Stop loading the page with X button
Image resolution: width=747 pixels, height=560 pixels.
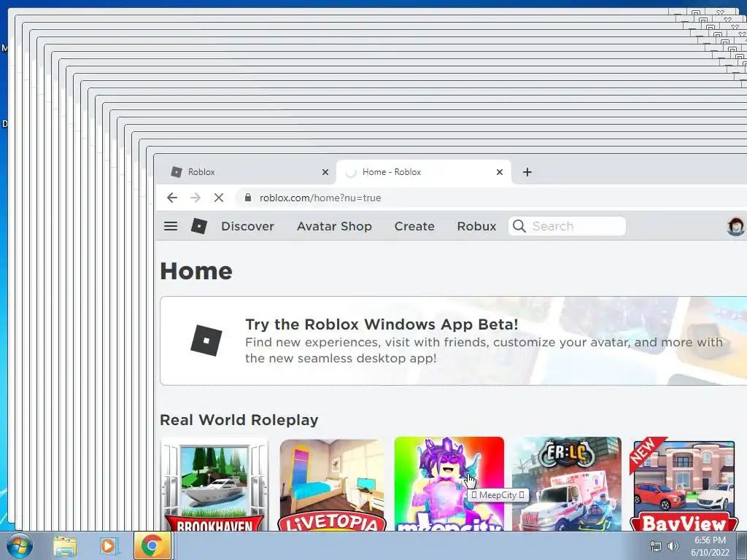click(x=219, y=198)
